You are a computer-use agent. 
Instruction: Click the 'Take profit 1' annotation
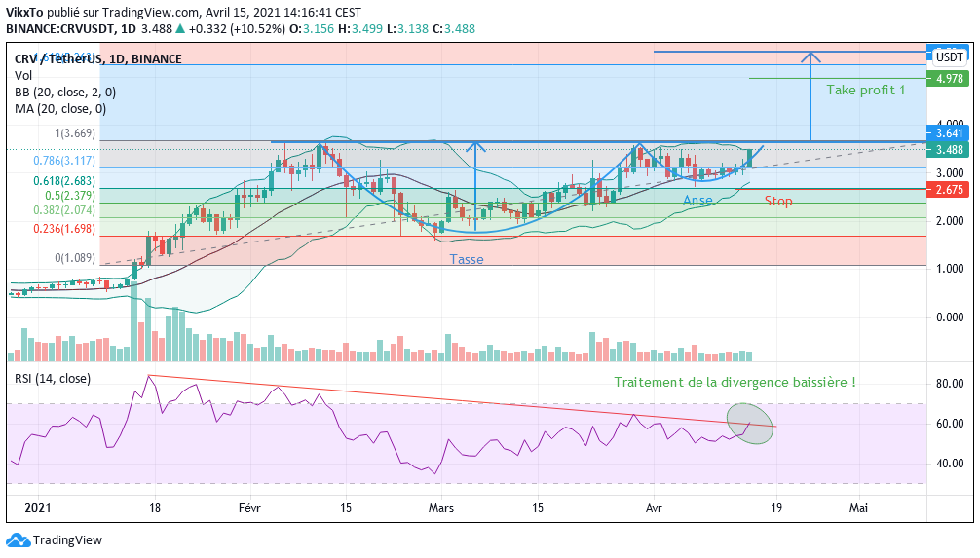pyautogui.click(x=866, y=90)
